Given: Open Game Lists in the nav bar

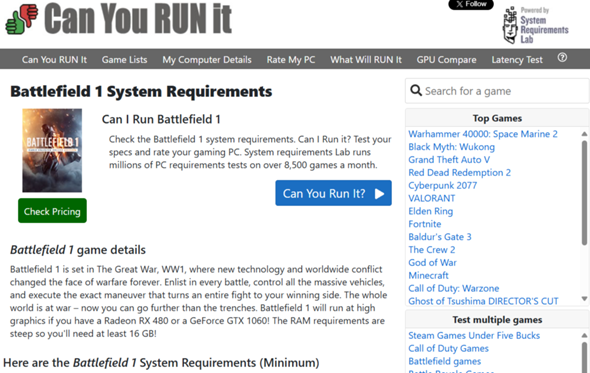Looking at the screenshot, I should click(x=124, y=59).
